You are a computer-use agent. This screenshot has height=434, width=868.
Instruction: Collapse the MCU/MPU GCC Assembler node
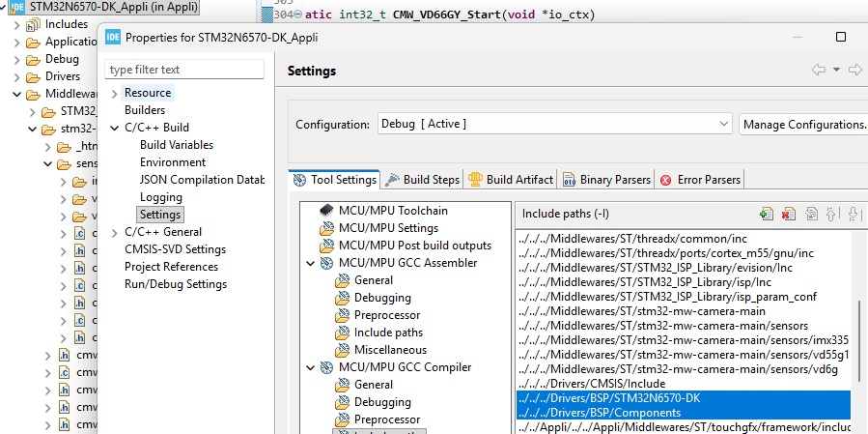click(310, 263)
